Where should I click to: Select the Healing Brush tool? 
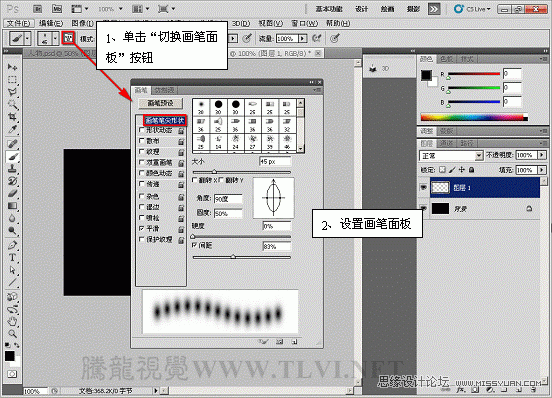(x=12, y=144)
